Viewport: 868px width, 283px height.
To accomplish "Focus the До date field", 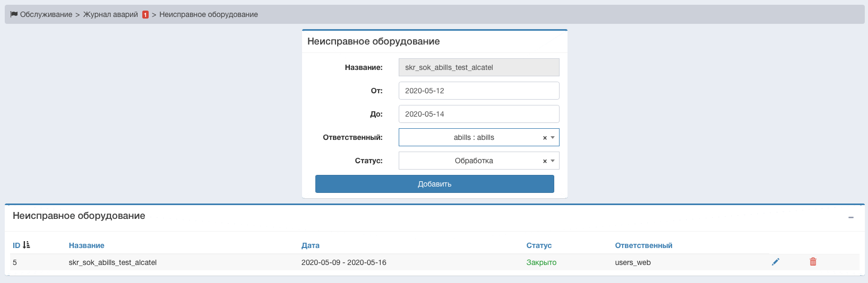I will point(479,114).
